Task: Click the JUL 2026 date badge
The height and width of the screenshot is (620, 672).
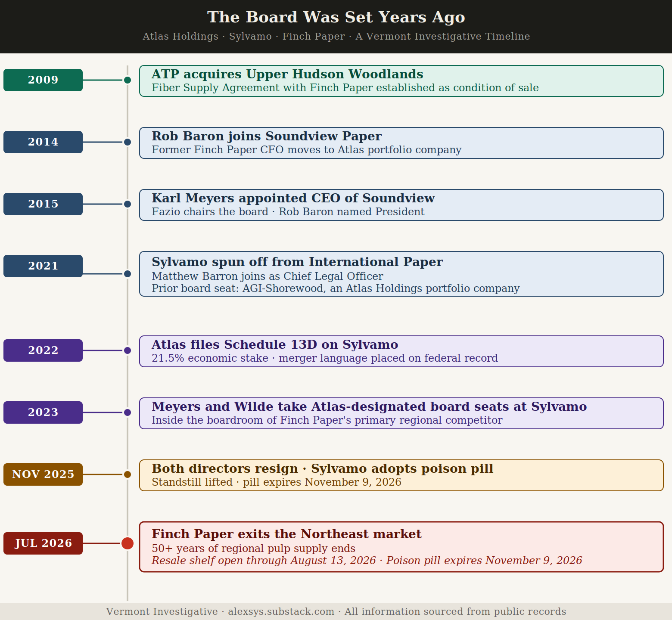Action: click(x=43, y=543)
